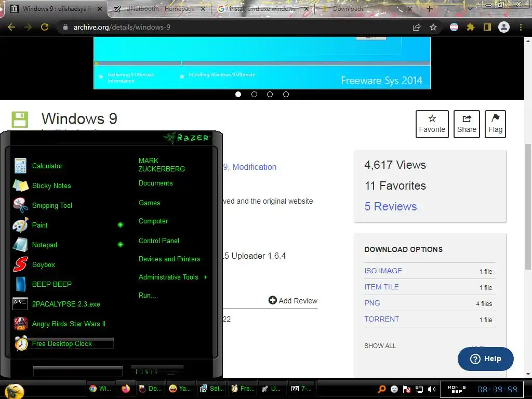This screenshot has width=532, height=399.
Task: Open MARK ZUCKERBERG user folder
Action: 162,165
